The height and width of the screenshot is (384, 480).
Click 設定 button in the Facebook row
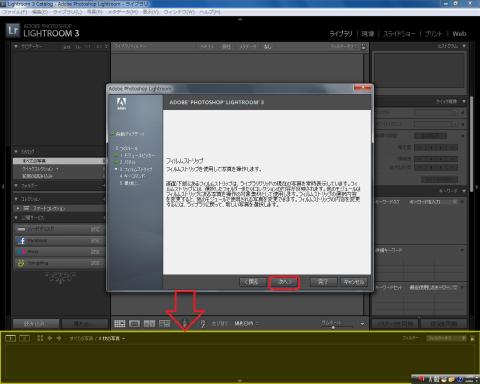(x=95, y=241)
